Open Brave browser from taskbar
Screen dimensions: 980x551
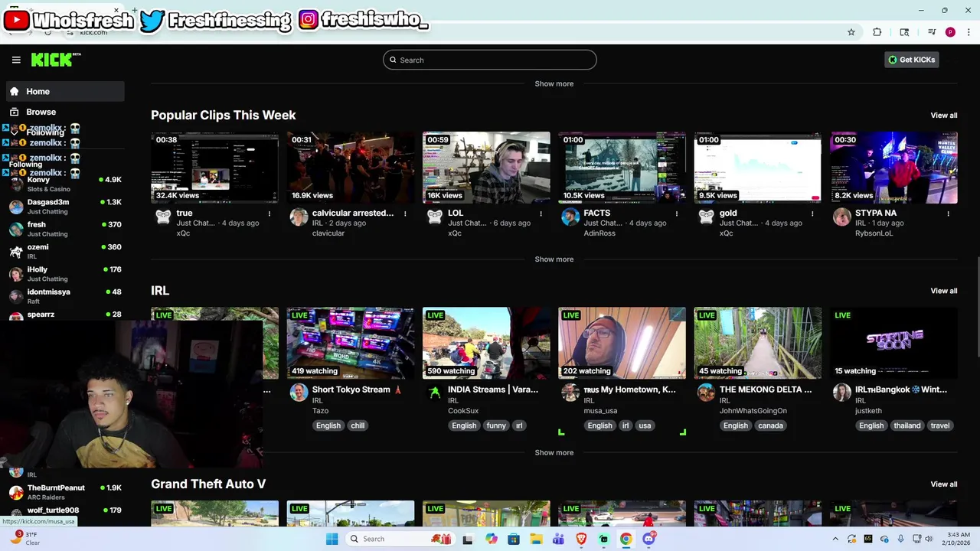(x=581, y=539)
